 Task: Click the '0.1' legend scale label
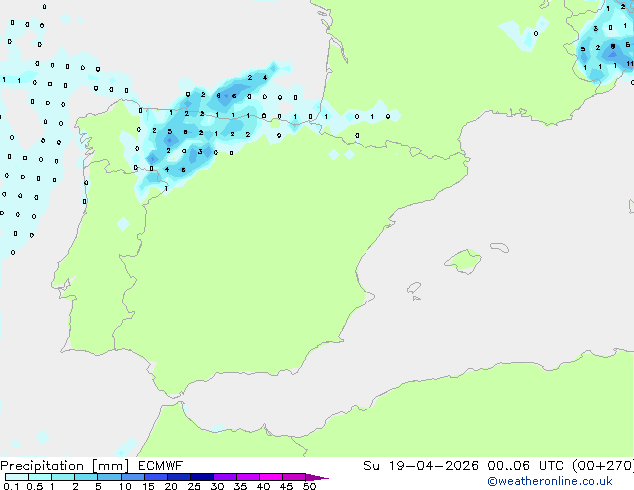click(x=11, y=486)
